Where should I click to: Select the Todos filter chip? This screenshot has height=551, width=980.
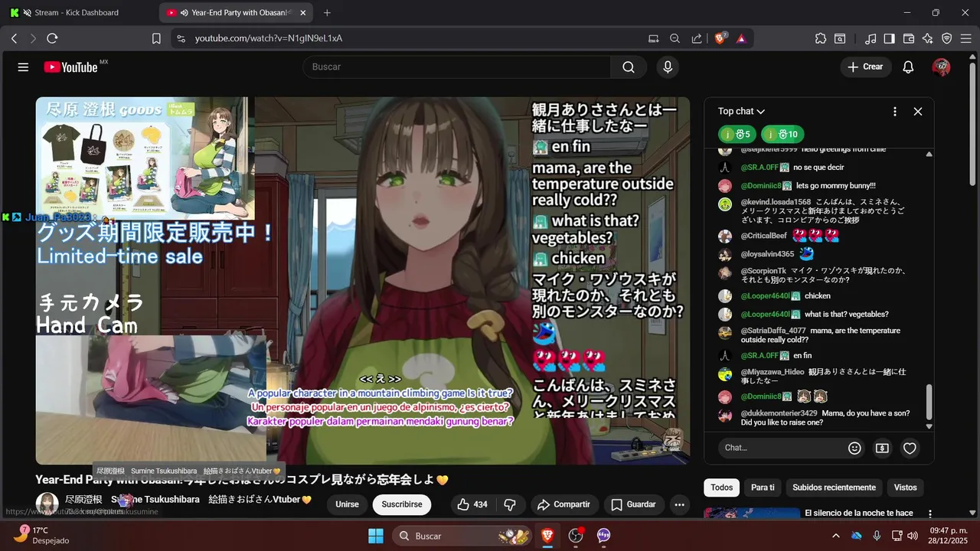coord(721,487)
